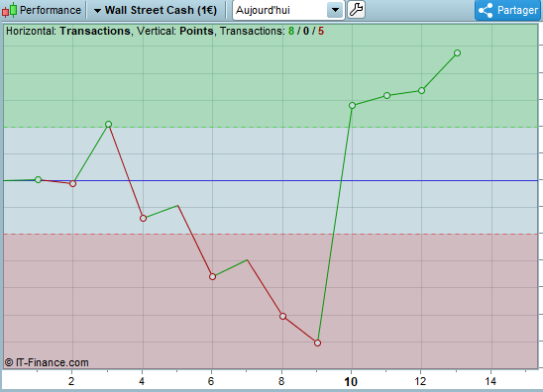The image size is (543, 392).
Task: Click the green point at transaction 10
Action: pyautogui.click(x=352, y=106)
